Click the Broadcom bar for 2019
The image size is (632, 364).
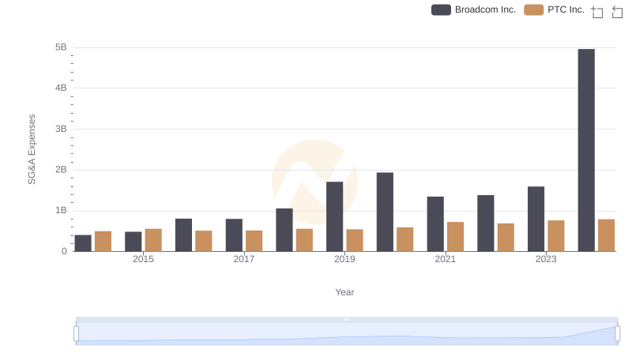pyautogui.click(x=334, y=216)
